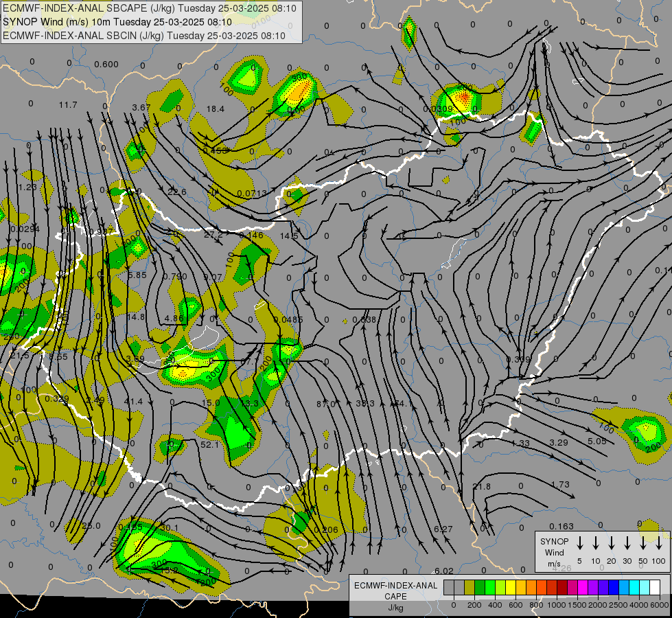Click the 800 tick label in CAPE legend
This screenshot has height=618, width=672.
pyautogui.click(x=536, y=605)
